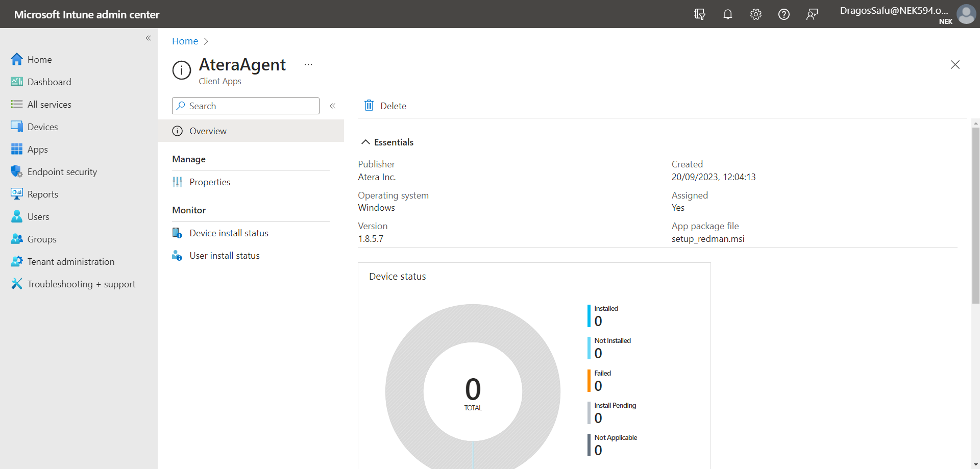This screenshot has height=469, width=980.
Task: Click the Device install status icon
Action: 177,233
